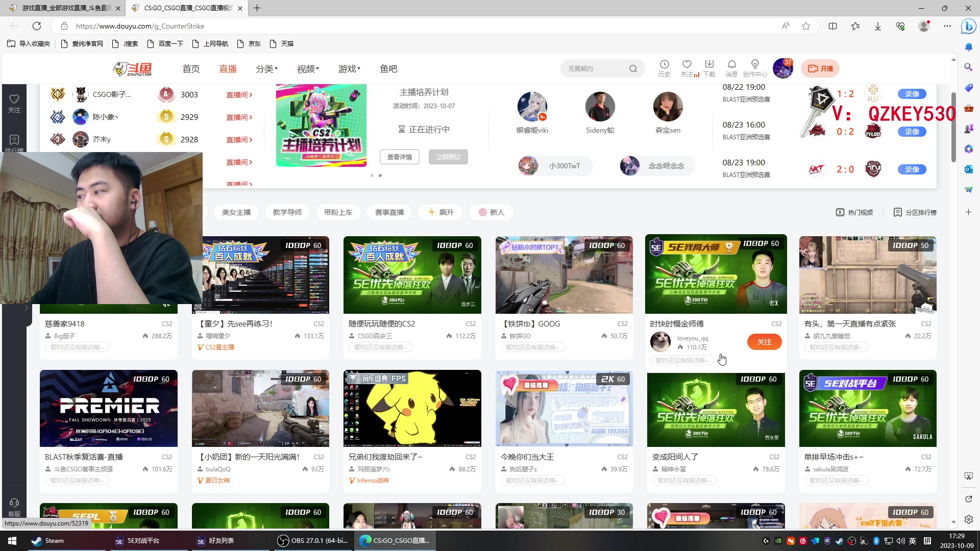The width and height of the screenshot is (980, 551).
Task: Go to 直播 in navigation
Action: pos(228,69)
